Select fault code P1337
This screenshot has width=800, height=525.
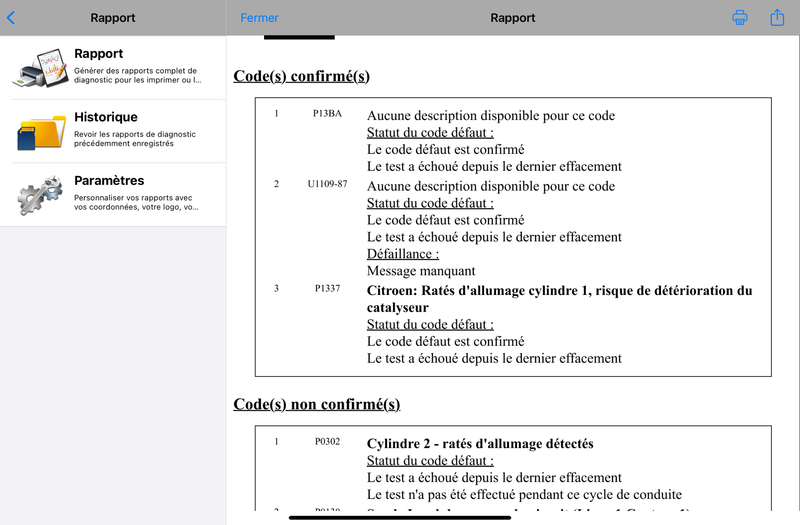(327, 289)
